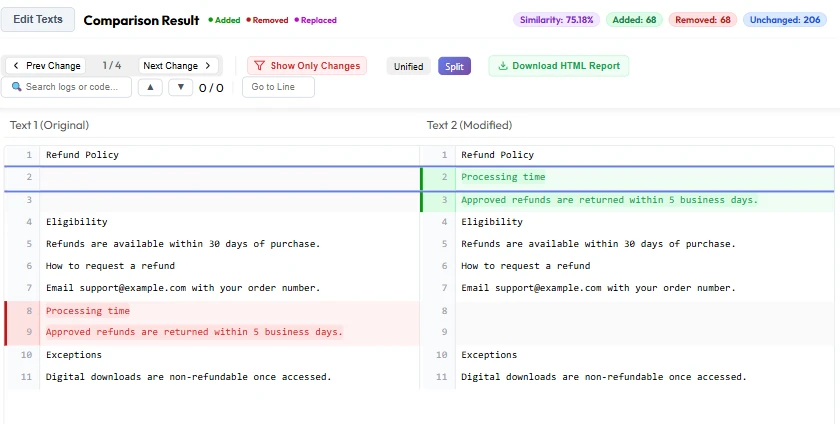This screenshot has height=424, width=840.
Task: Click the Edit Texts button
Action: [38, 19]
